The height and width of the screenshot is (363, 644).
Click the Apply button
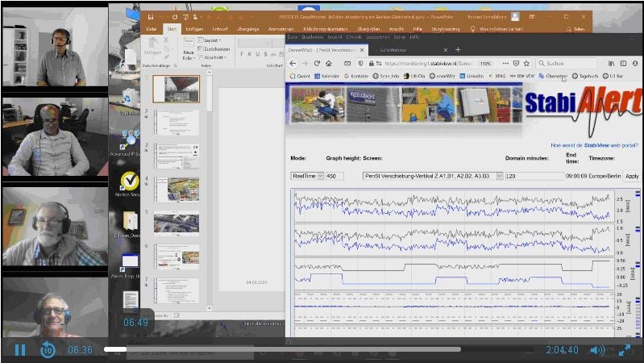(632, 176)
